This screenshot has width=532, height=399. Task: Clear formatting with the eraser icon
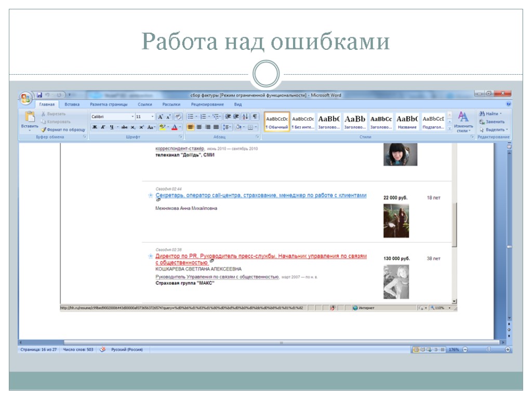tap(178, 117)
